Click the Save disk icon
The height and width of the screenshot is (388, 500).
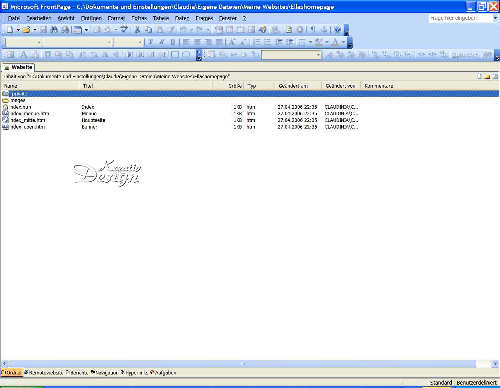(x=43, y=30)
